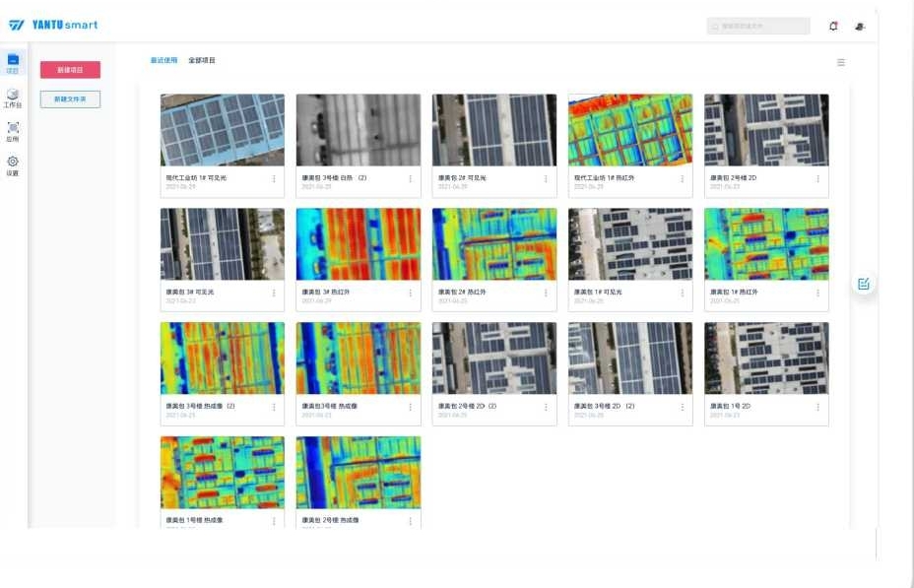
Task: Open more options for 康美包 3# 热红外
Action: click(410, 293)
